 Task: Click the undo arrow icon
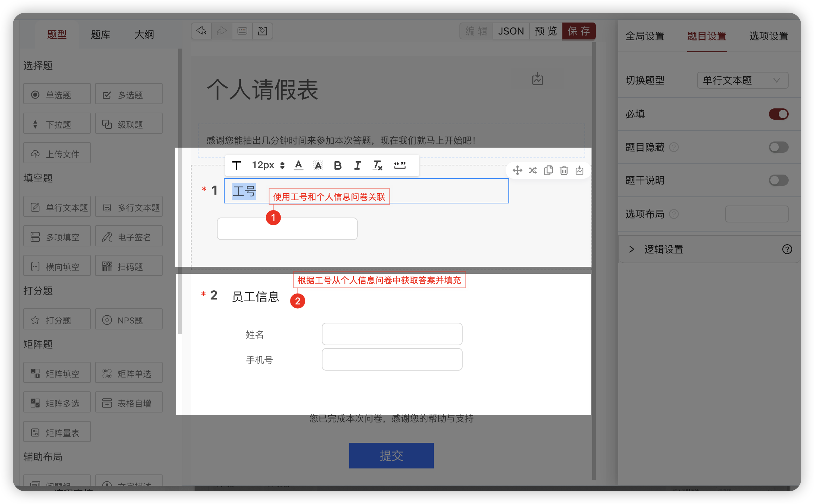(x=201, y=31)
